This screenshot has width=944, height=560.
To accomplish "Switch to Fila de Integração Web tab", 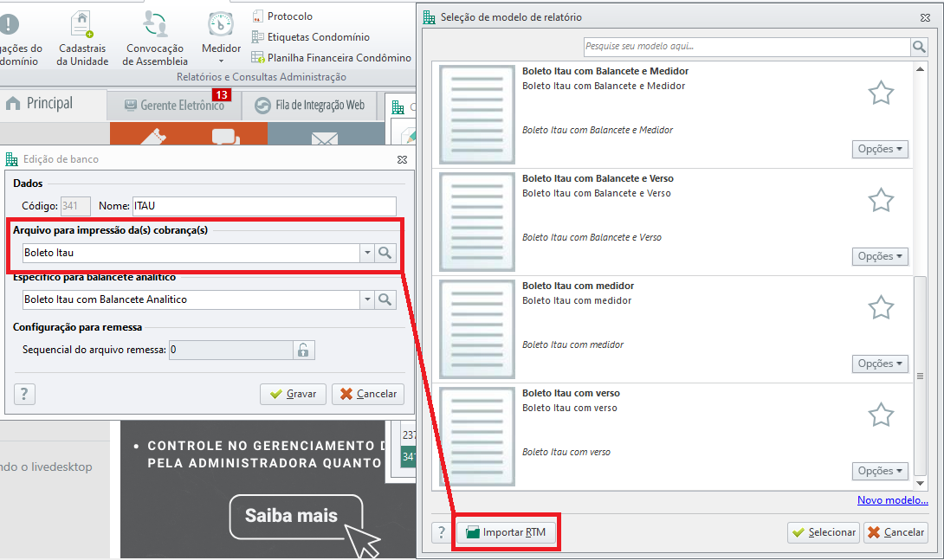I will click(x=310, y=106).
